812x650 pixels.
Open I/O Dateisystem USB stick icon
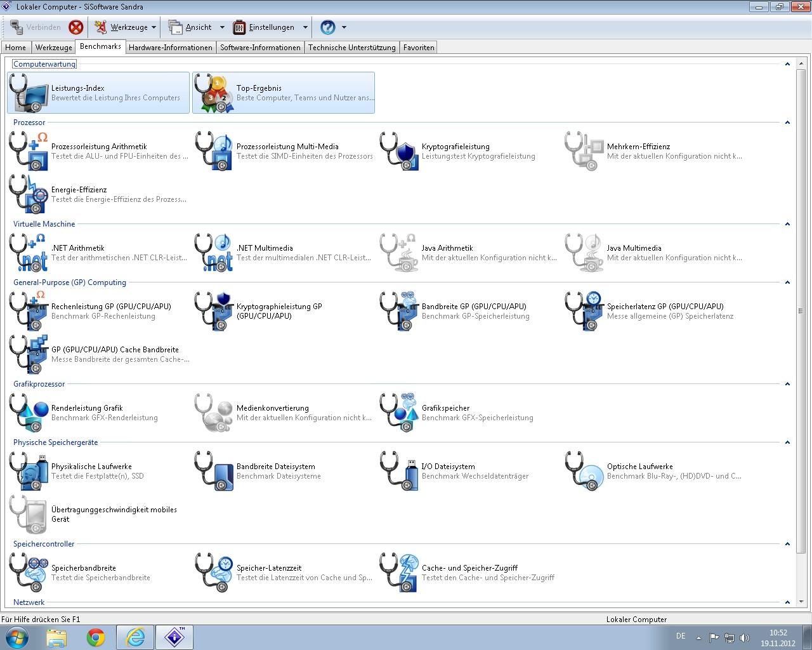pos(400,471)
